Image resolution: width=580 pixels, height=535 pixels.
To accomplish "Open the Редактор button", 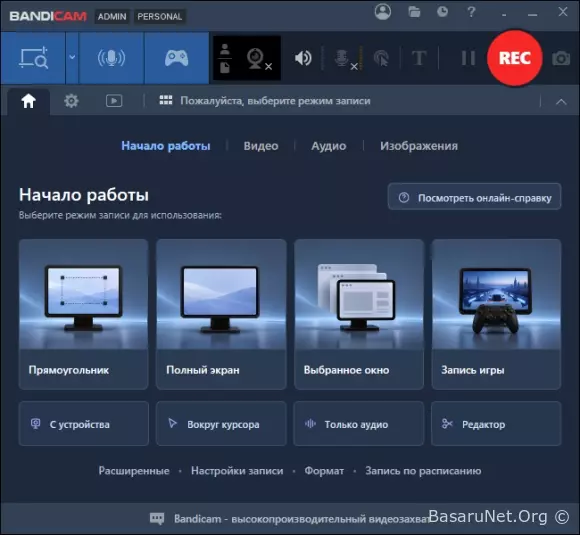I will tap(496, 424).
